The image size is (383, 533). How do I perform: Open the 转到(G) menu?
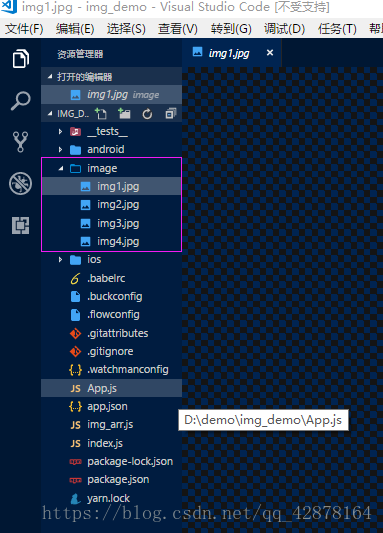tap(231, 29)
